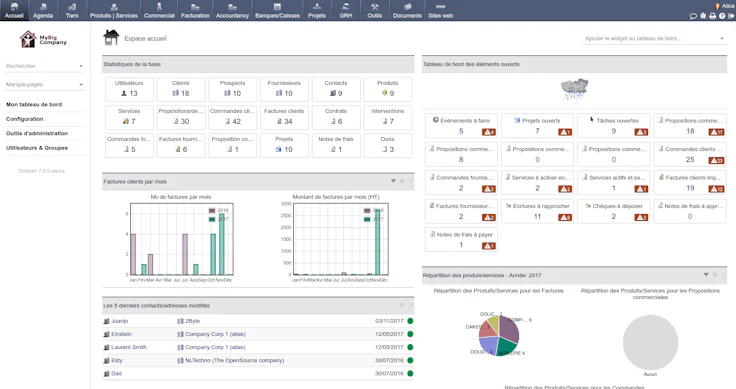This screenshot has height=389, width=736.
Task: Open Chèques à déposer tile
Action: pos(613,211)
